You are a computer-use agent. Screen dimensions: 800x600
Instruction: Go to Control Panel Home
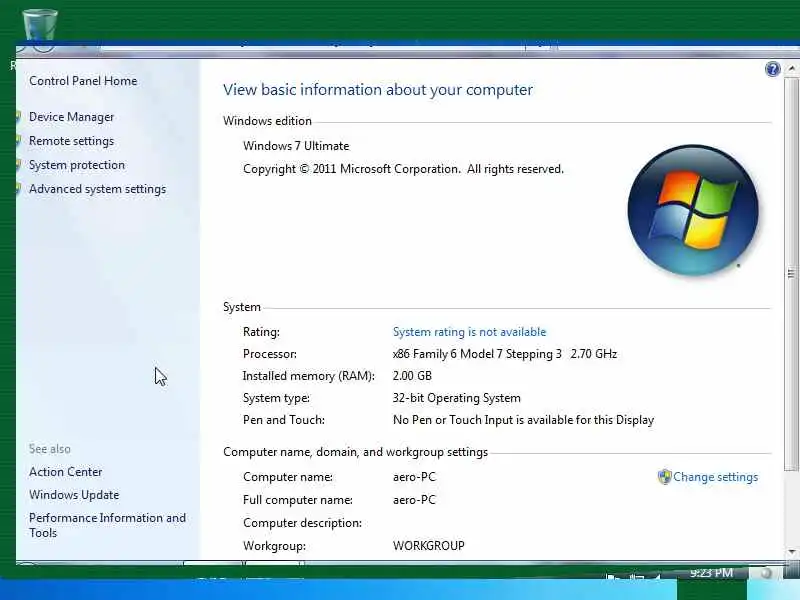83,81
